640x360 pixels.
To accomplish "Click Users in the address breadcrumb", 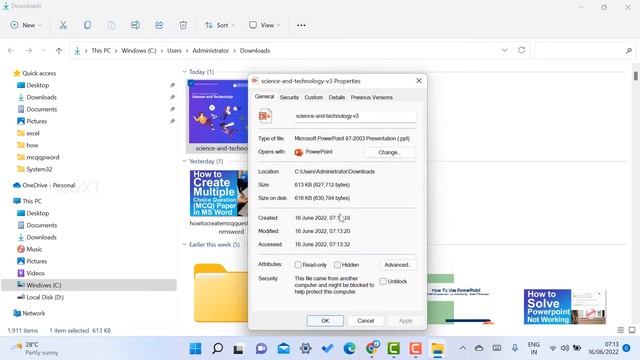I will coord(174,51).
